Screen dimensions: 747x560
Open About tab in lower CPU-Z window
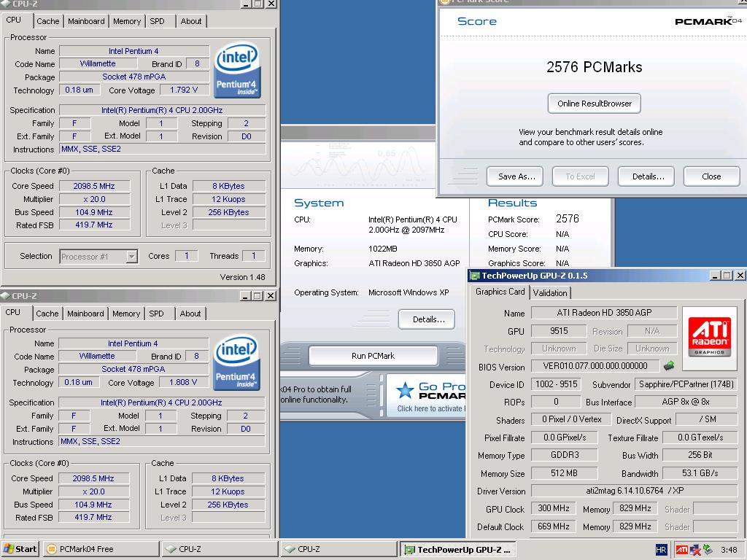(x=190, y=314)
